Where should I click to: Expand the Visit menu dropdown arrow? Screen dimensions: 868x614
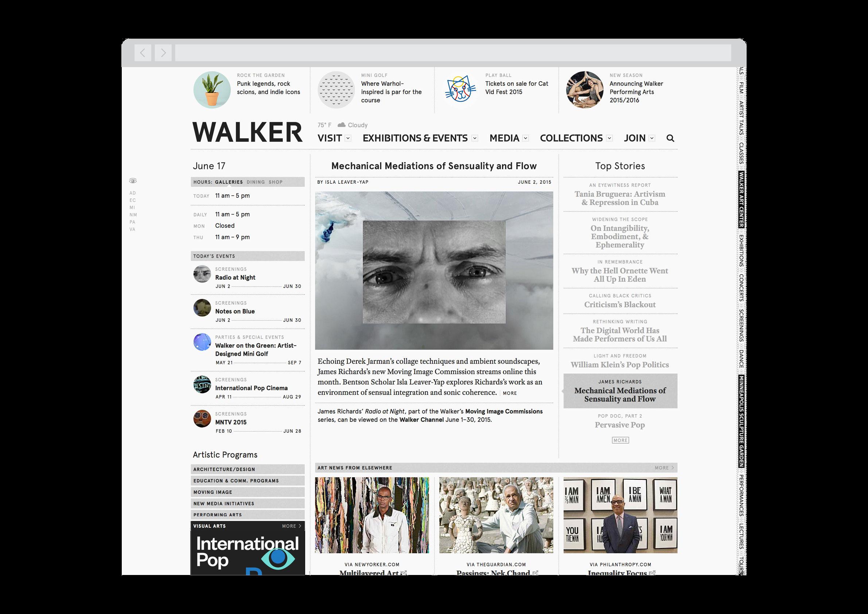pyautogui.click(x=348, y=139)
